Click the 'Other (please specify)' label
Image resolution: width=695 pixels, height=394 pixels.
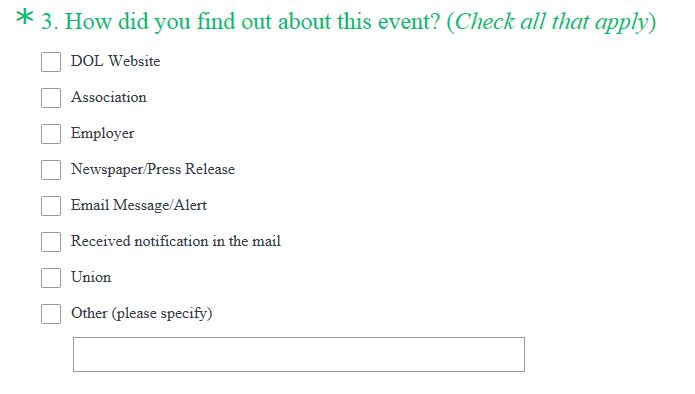(141, 313)
